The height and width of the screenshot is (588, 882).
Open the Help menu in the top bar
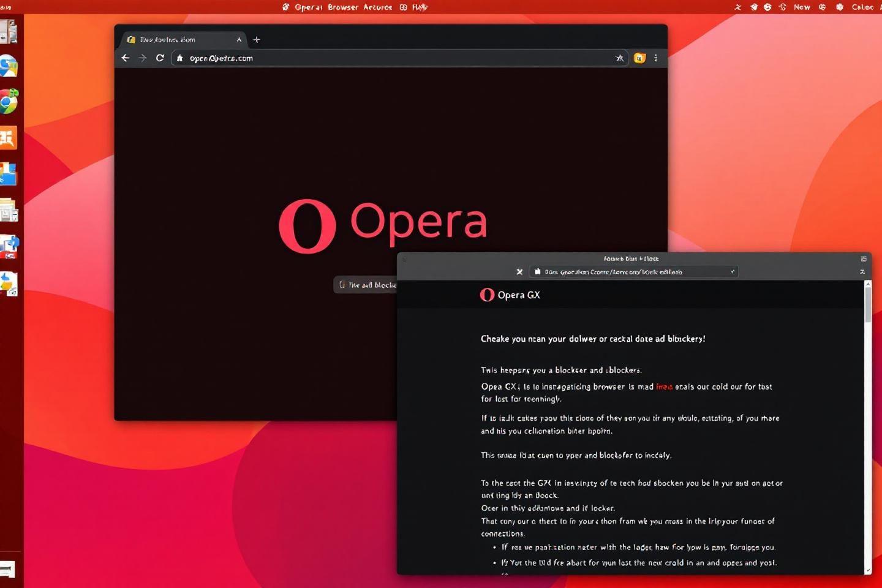point(420,7)
